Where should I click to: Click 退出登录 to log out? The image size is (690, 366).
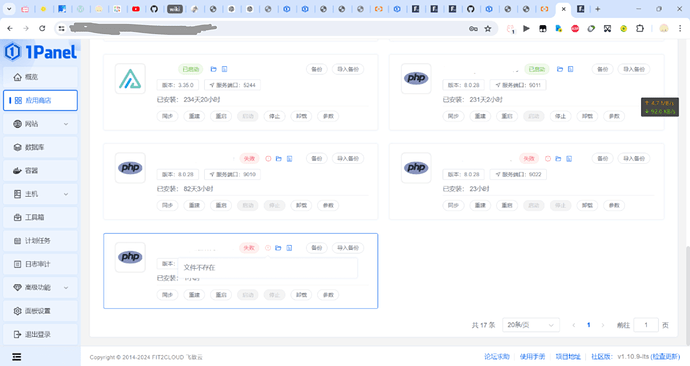(40, 334)
